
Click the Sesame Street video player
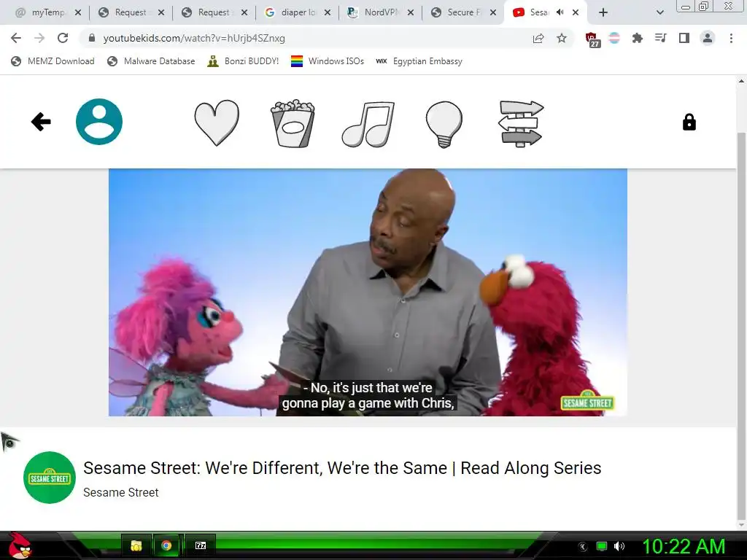tap(368, 292)
